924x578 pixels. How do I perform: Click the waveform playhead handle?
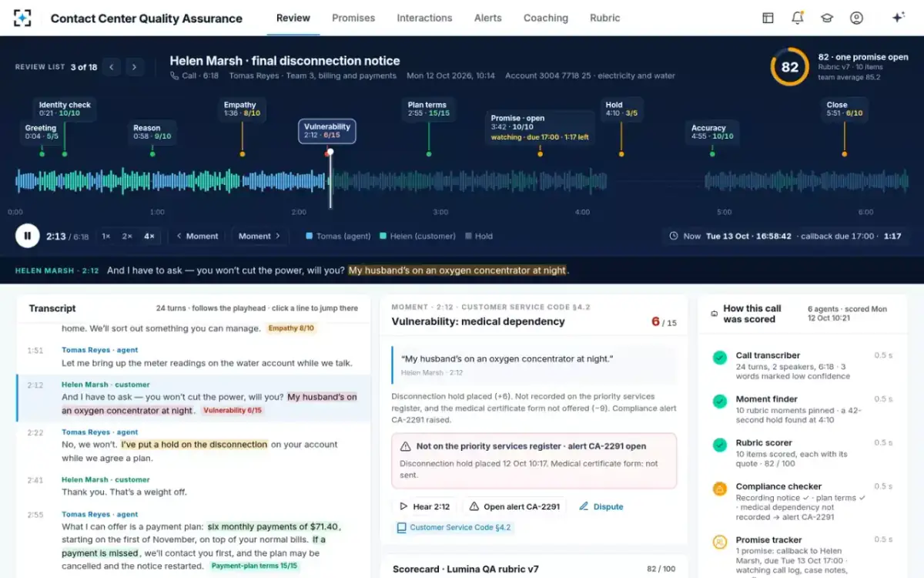pyautogui.click(x=330, y=152)
